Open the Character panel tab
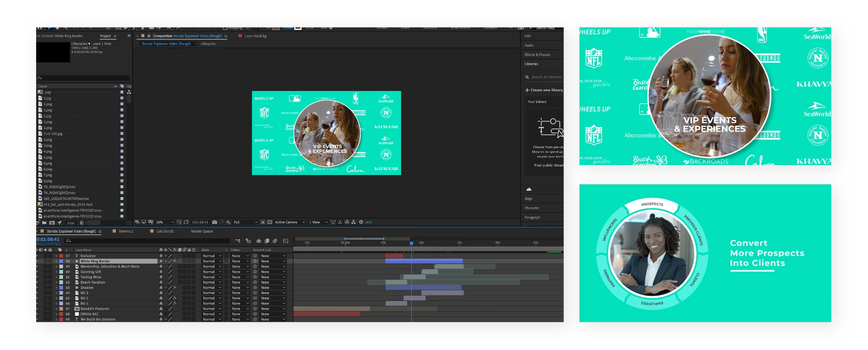Image resolution: width=868 pixels, height=350 pixels. (x=532, y=208)
